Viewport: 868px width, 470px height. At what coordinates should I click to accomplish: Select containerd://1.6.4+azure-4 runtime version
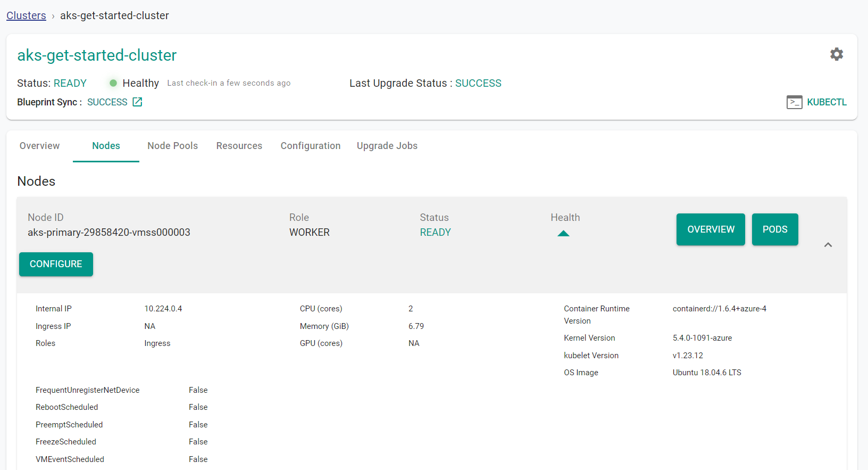click(x=719, y=309)
